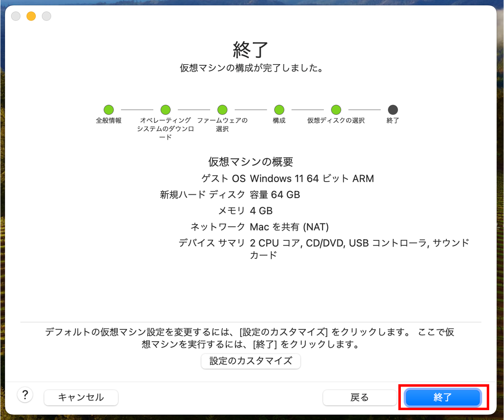The height and width of the screenshot is (420, 504).
Task: Click the Mac を共有 (NAT) value
Action: [289, 227]
